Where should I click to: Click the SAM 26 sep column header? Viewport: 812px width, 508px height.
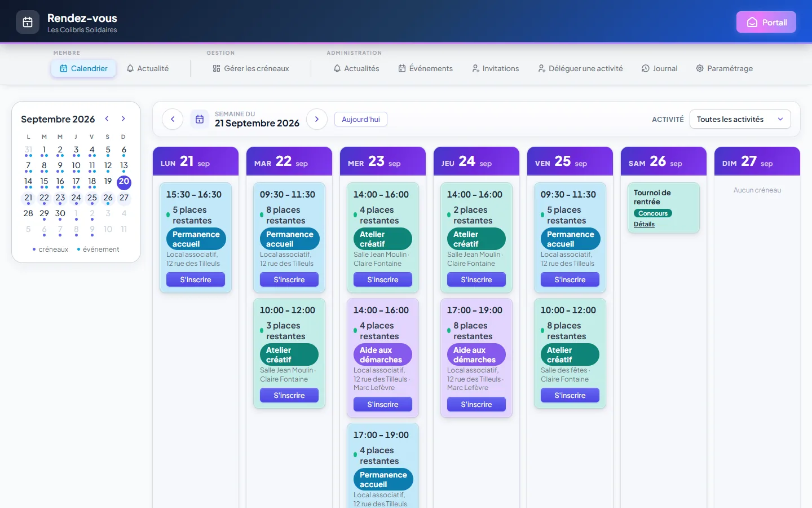[x=664, y=161]
